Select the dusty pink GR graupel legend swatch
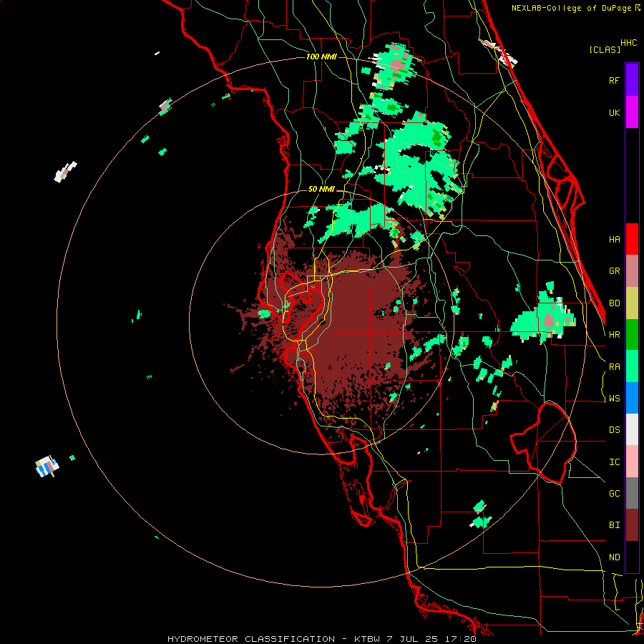Screen dimensions: 644x644 (632, 270)
